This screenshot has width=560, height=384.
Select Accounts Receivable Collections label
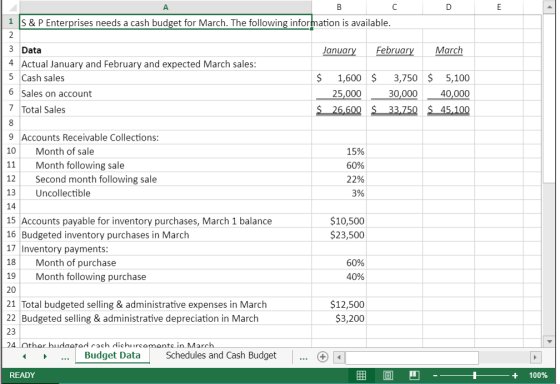tap(165, 138)
